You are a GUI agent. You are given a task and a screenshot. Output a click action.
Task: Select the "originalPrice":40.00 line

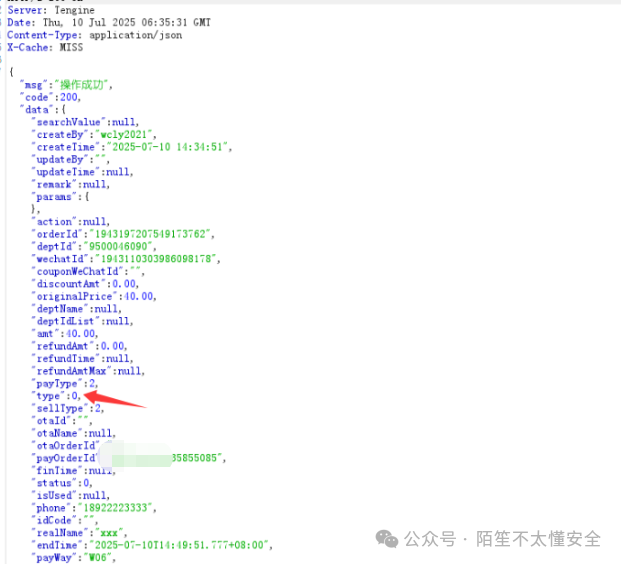(94, 297)
